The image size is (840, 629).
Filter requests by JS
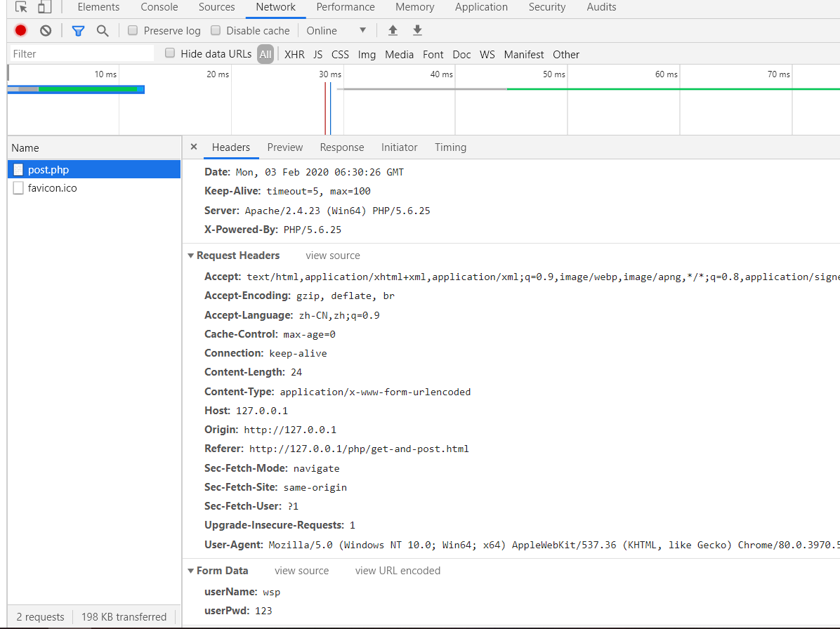(317, 54)
